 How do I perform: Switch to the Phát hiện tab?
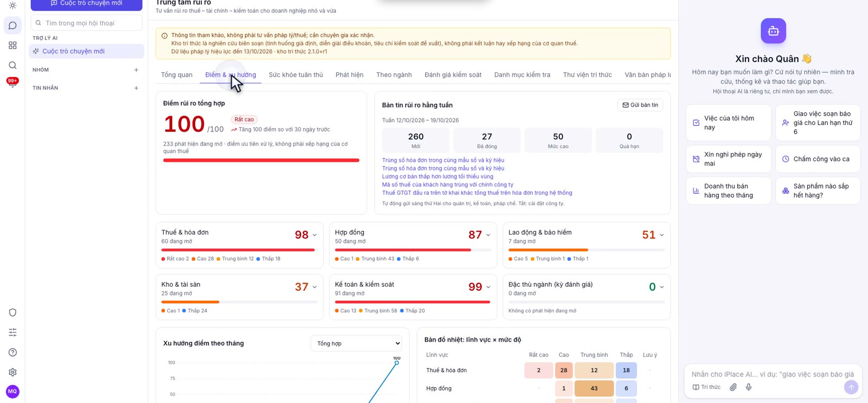349,75
